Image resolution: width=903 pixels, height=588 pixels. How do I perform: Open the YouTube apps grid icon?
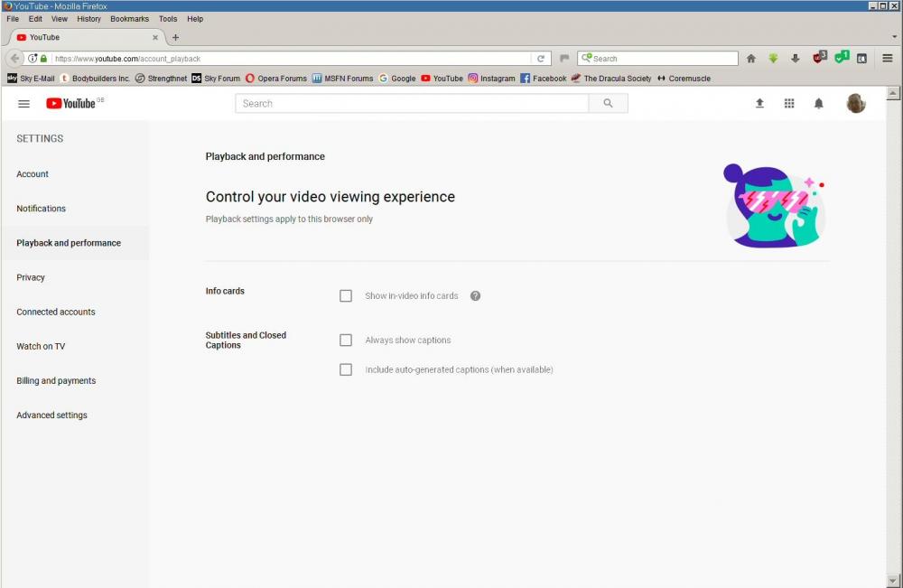[789, 103]
